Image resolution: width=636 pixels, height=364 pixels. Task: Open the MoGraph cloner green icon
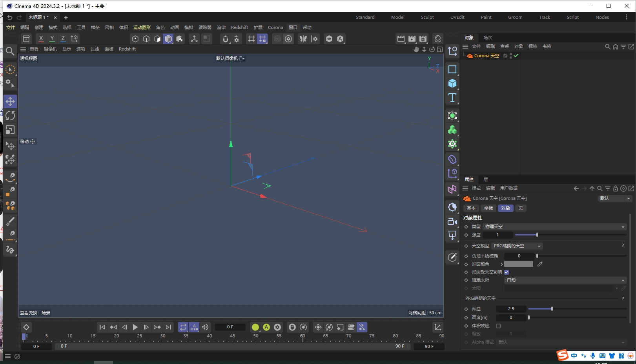click(452, 130)
